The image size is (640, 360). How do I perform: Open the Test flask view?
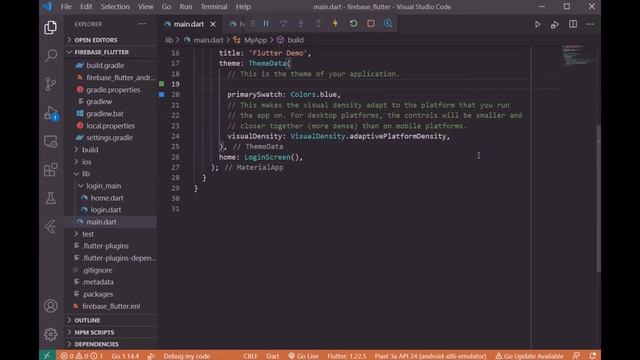pyautogui.click(x=51, y=198)
